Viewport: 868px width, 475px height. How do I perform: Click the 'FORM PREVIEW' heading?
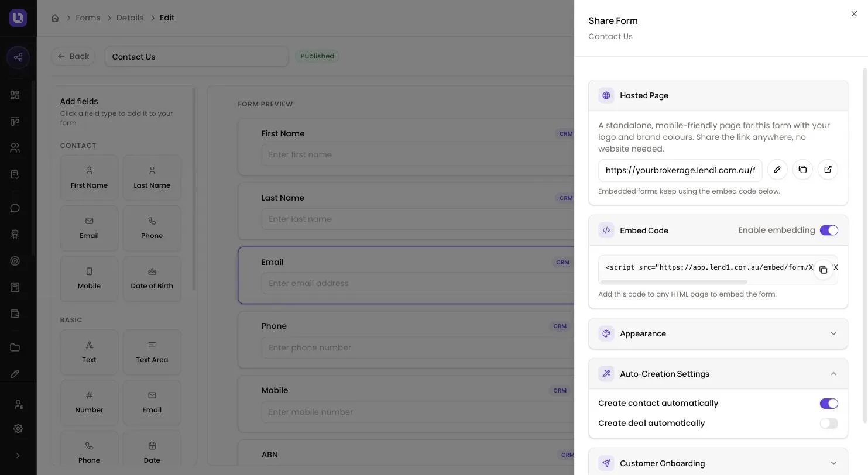point(265,104)
